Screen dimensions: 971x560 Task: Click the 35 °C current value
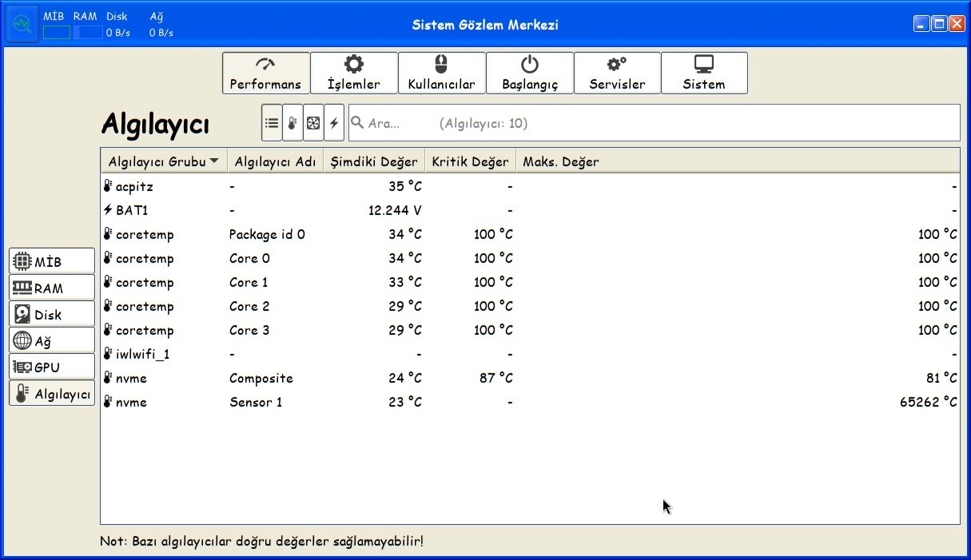point(405,186)
